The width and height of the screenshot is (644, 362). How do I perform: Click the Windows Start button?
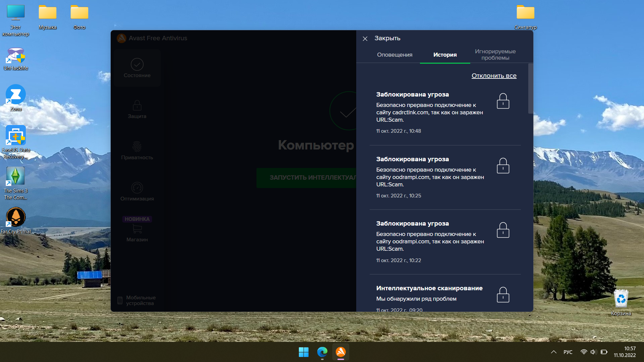point(304,352)
